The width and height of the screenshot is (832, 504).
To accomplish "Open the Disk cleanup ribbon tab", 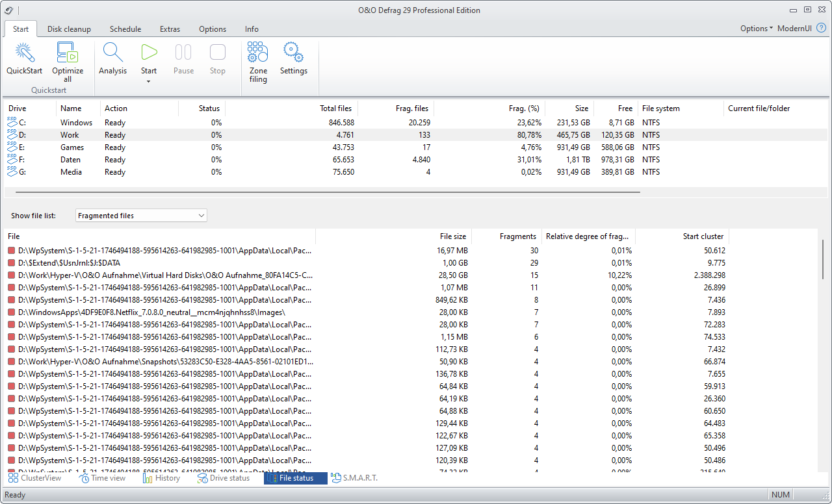I will coord(69,29).
